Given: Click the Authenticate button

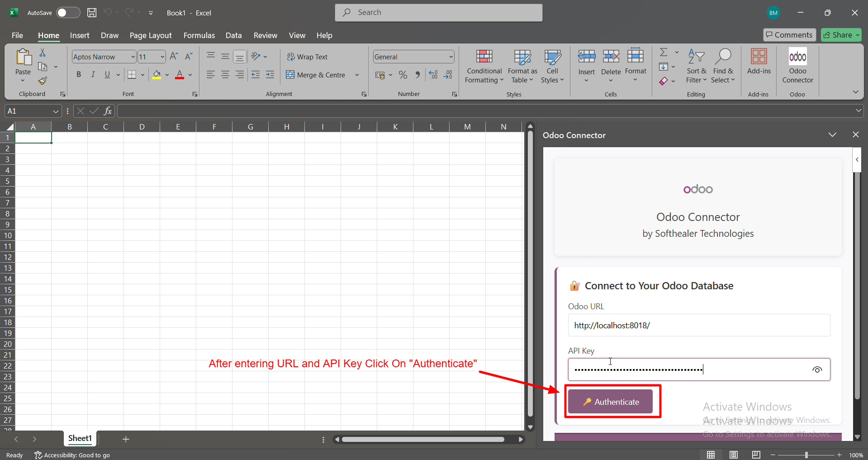Looking at the screenshot, I should coord(610,402).
